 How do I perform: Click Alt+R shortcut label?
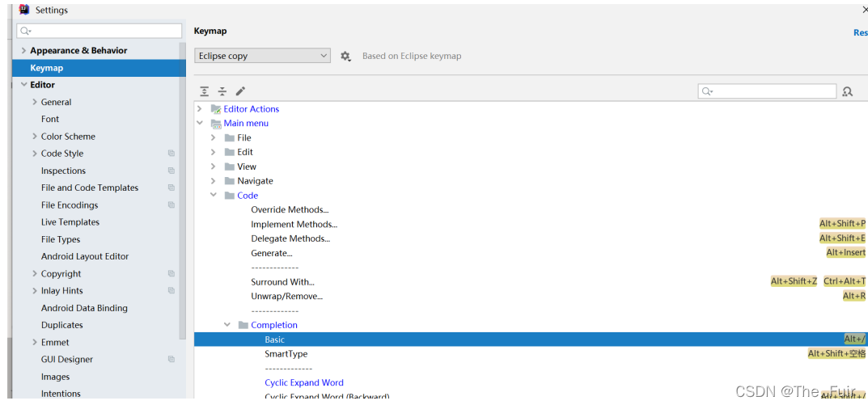point(854,296)
